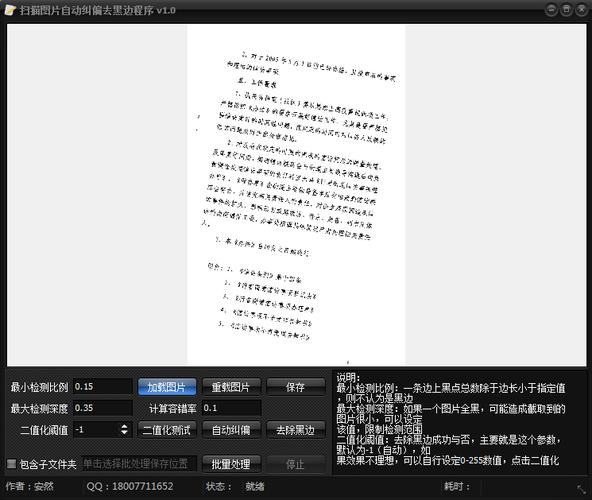Close the window via title bar button

[581, 10]
